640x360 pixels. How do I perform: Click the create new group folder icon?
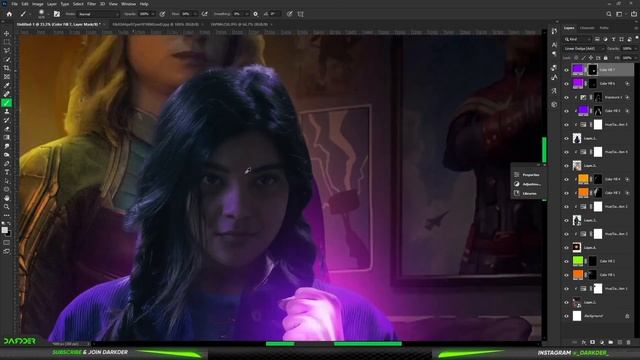611,342
